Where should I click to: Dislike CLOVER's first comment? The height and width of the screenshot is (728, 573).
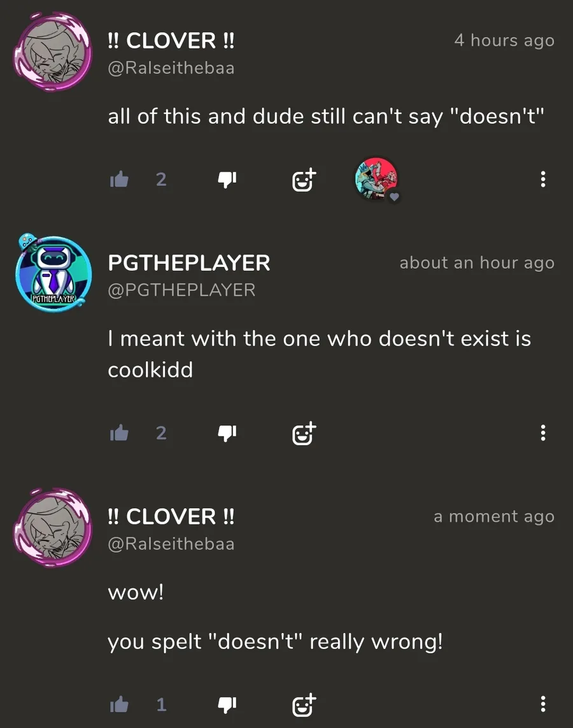point(227,179)
